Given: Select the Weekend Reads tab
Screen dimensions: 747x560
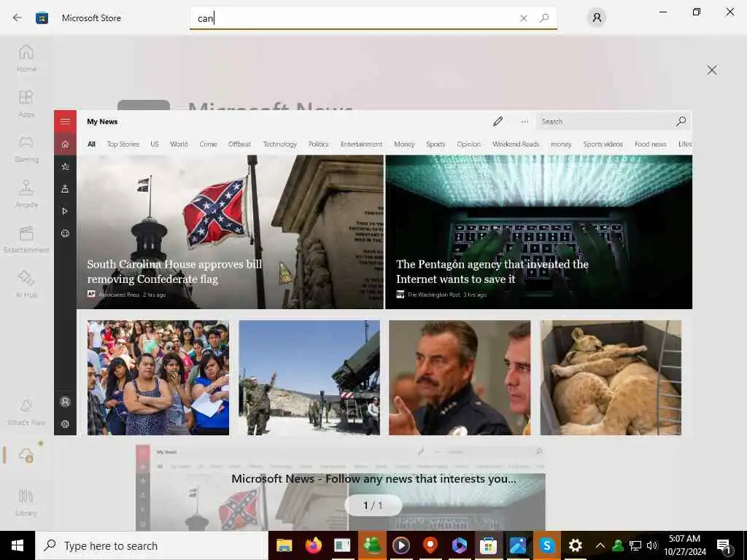Looking at the screenshot, I should tap(516, 144).
